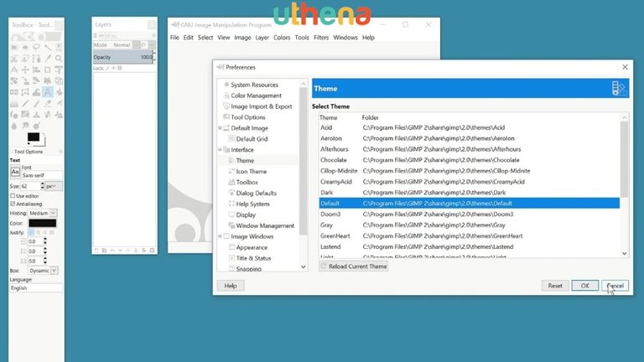The height and width of the screenshot is (362, 644).
Task: Click OK in Preferences dialog
Action: click(x=584, y=286)
